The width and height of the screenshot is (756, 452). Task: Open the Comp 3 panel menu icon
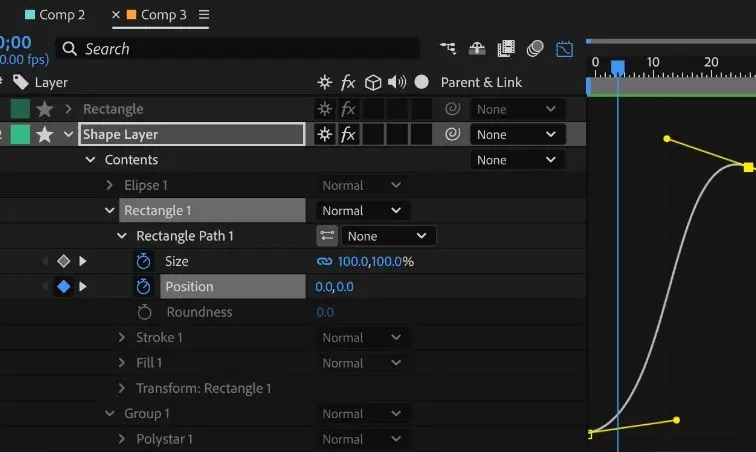[204, 14]
